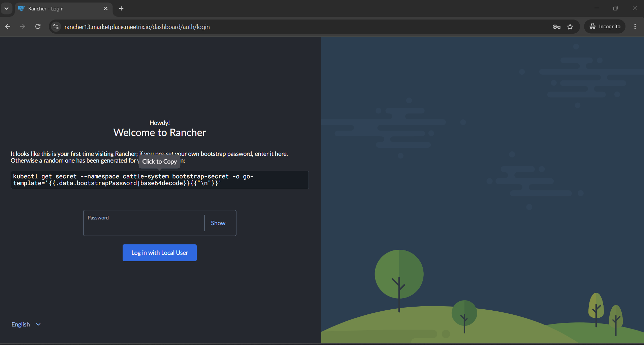Image resolution: width=644 pixels, height=345 pixels.
Task: Click the browser forward arrow
Action: [23, 27]
